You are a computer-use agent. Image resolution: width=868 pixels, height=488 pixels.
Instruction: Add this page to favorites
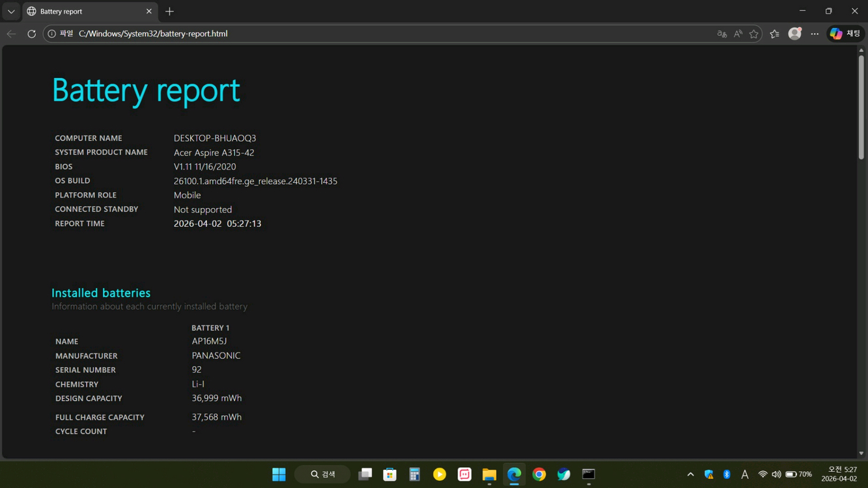tap(753, 33)
